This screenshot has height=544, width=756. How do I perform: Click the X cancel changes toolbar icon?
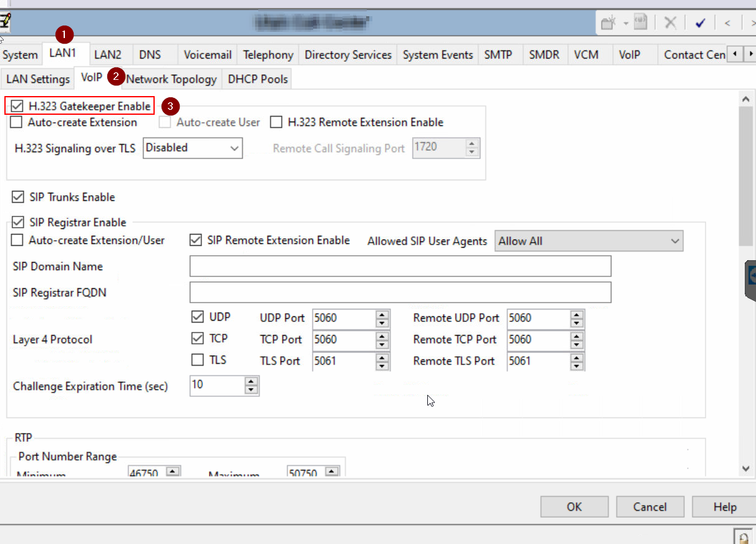point(670,22)
